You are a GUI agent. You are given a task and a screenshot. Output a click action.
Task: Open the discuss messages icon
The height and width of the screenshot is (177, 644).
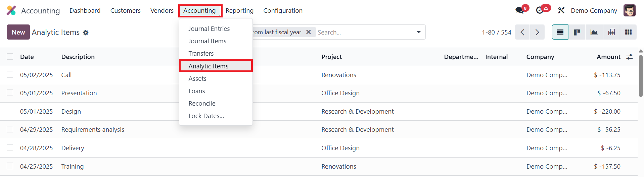[520, 10]
